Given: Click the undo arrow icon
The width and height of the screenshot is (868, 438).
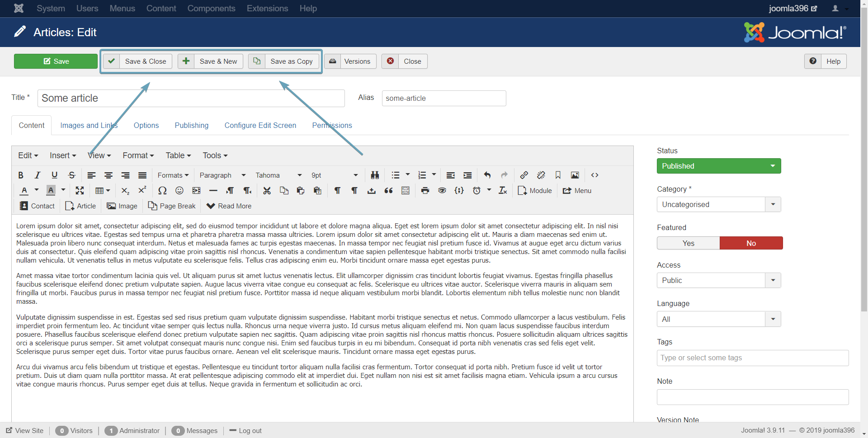Looking at the screenshot, I should point(487,175).
